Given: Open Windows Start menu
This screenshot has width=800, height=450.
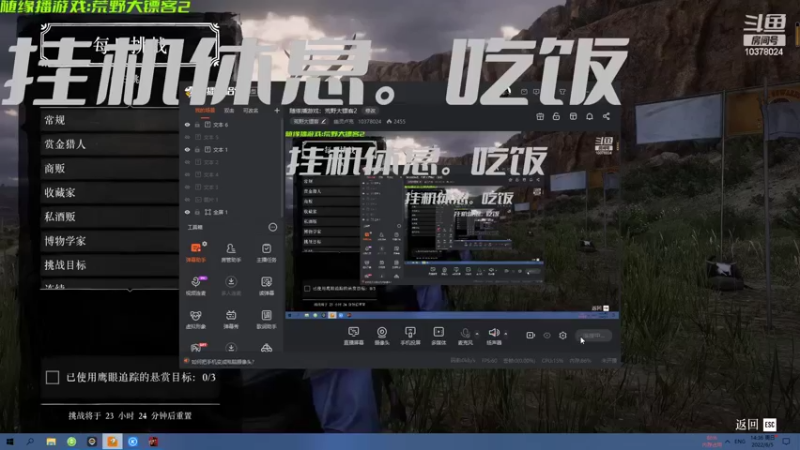Looking at the screenshot, I should (x=9, y=442).
